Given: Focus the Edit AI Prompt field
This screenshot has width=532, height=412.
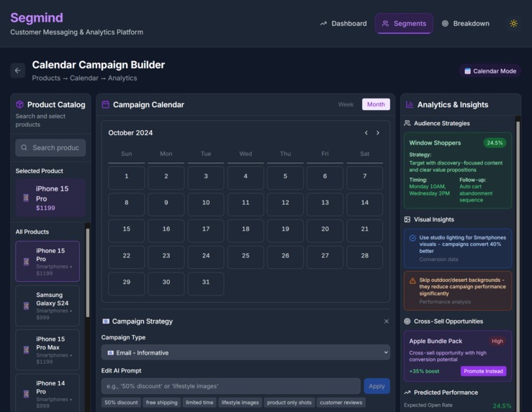Looking at the screenshot, I should [230, 386].
